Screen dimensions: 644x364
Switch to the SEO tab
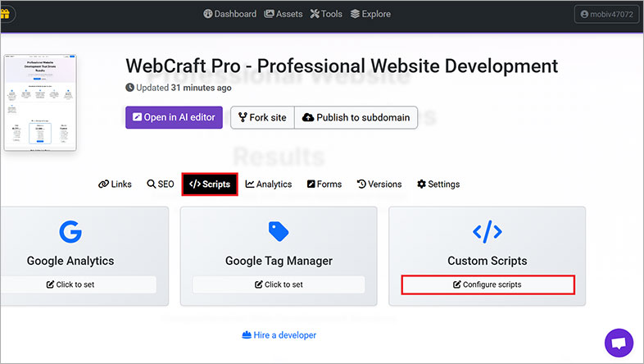tap(161, 184)
